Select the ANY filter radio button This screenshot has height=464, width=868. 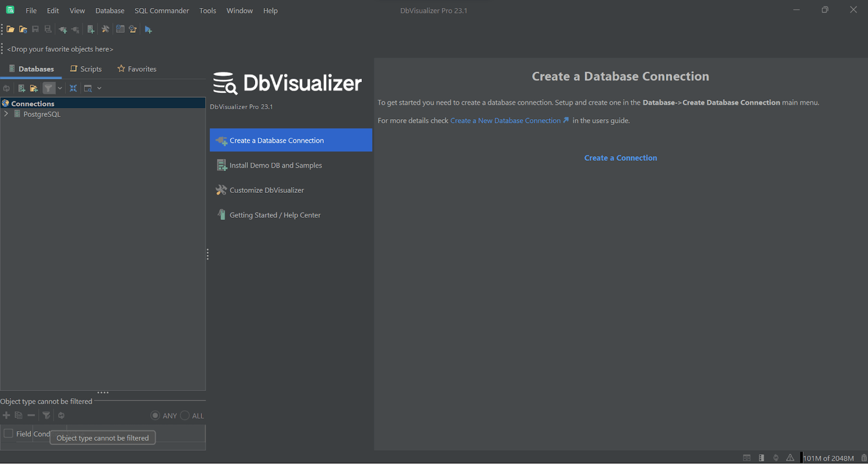tap(155, 416)
